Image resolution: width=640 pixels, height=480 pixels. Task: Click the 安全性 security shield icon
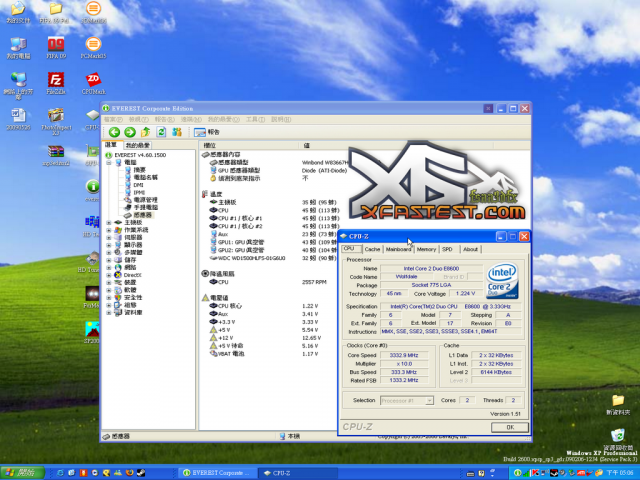click(x=118, y=298)
